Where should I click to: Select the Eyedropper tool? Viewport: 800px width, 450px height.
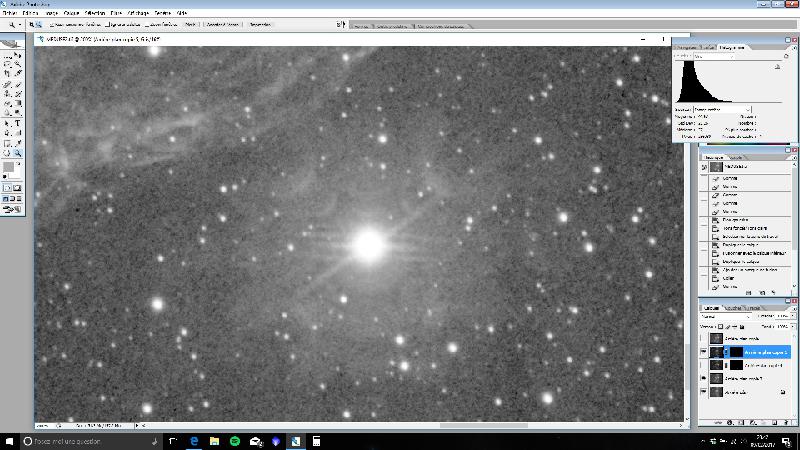coord(18,143)
